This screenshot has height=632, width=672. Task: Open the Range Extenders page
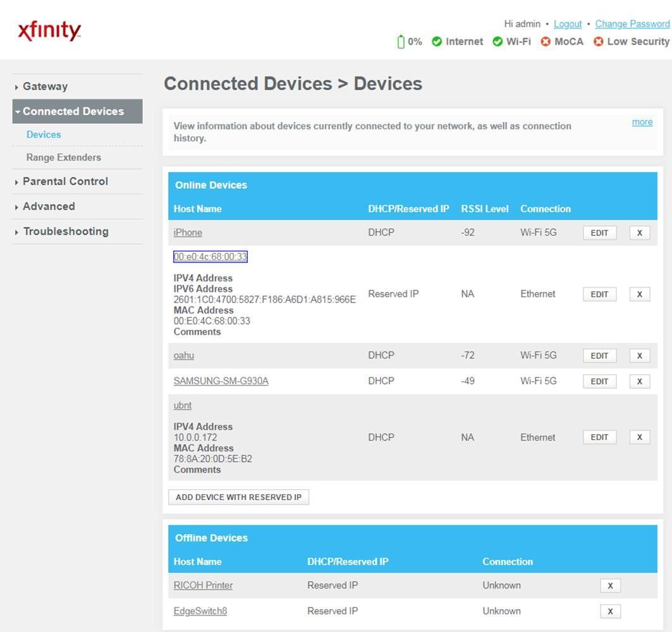(63, 157)
